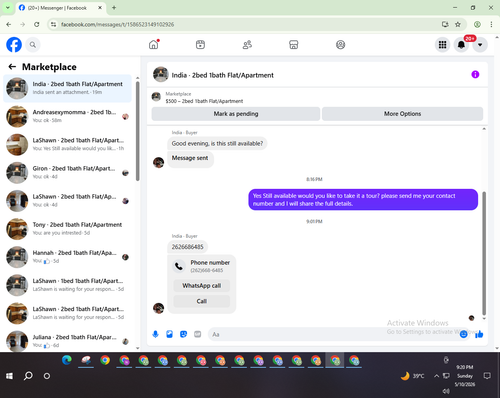500x398 pixels.
Task: Click the 'Message sent' bubble
Action: pyautogui.click(x=190, y=158)
